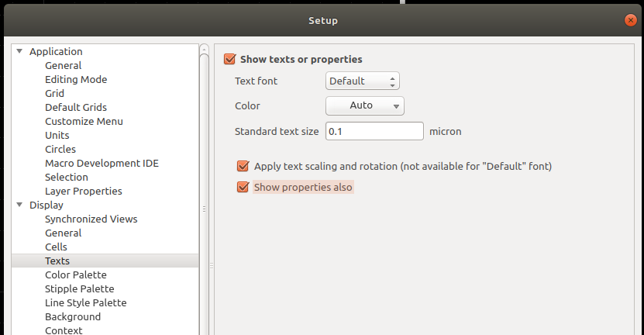The width and height of the screenshot is (644, 335).
Task: Open the Color Auto dropdown
Action: click(x=364, y=105)
